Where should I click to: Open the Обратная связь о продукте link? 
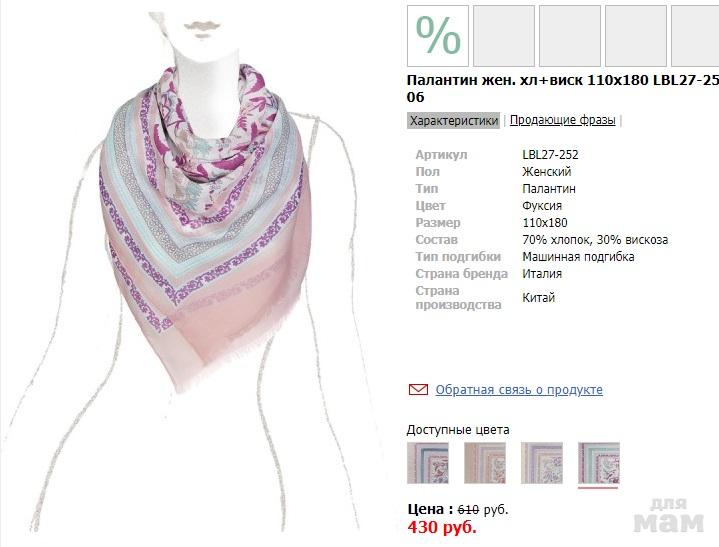click(x=519, y=390)
